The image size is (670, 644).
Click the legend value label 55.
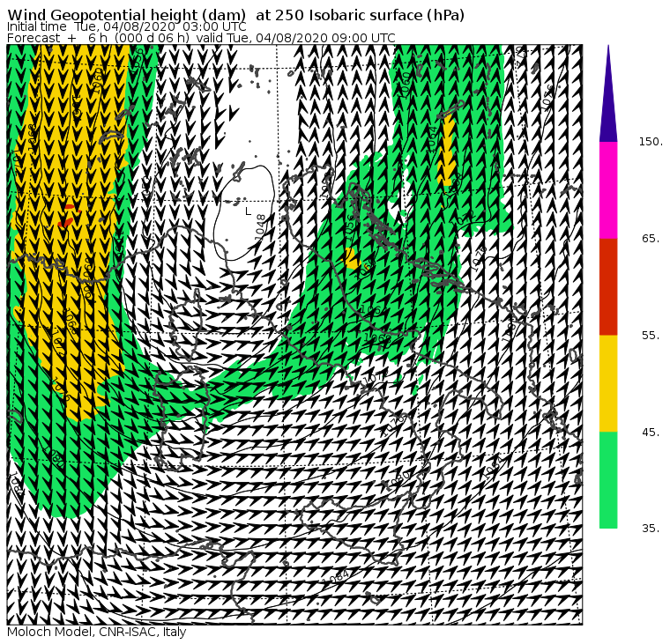tap(651, 336)
